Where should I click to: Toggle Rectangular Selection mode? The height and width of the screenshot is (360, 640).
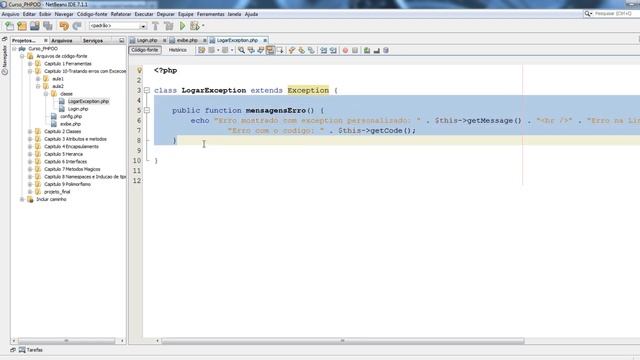280,50
